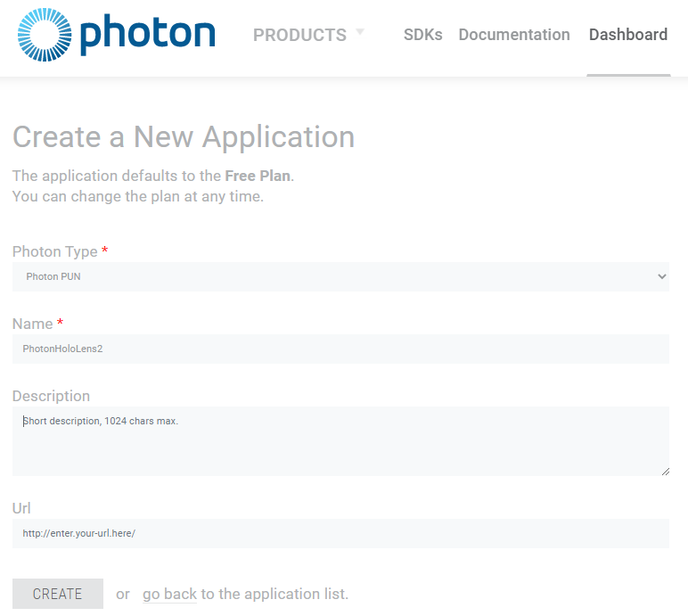Open the PRODUCTS menu

pyautogui.click(x=299, y=35)
